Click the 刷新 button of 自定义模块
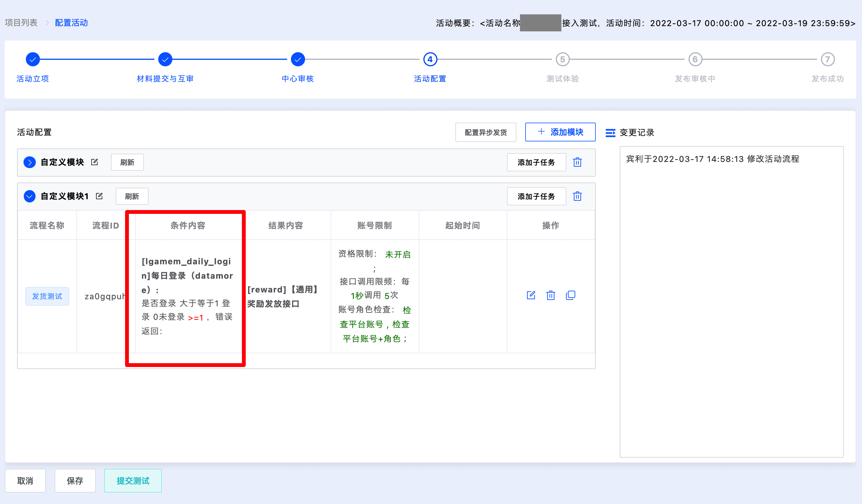Image resolution: width=862 pixels, height=504 pixels. pos(127,162)
